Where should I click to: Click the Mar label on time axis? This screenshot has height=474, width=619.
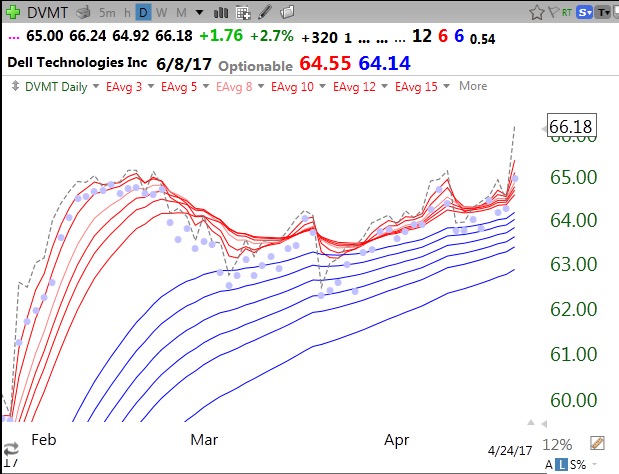click(x=204, y=440)
